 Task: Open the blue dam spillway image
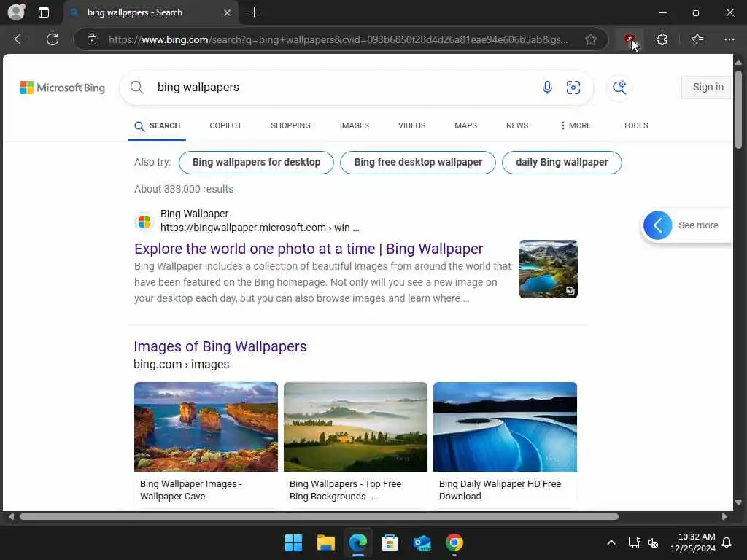coord(505,427)
